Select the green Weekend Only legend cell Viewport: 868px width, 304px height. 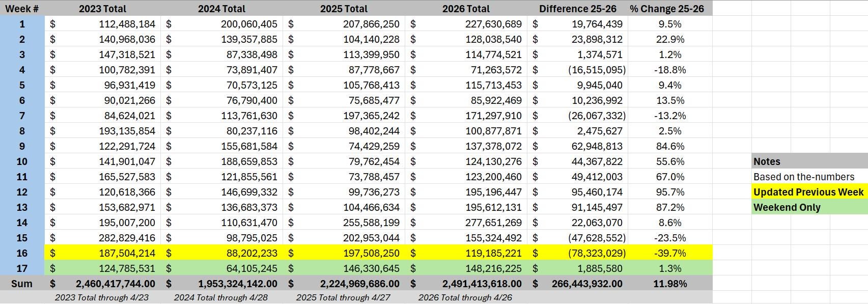pyautogui.click(x=808, y=207)
